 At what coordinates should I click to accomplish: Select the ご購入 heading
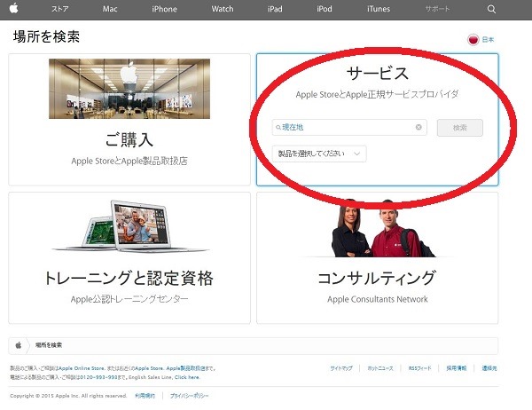click(129, 139)
